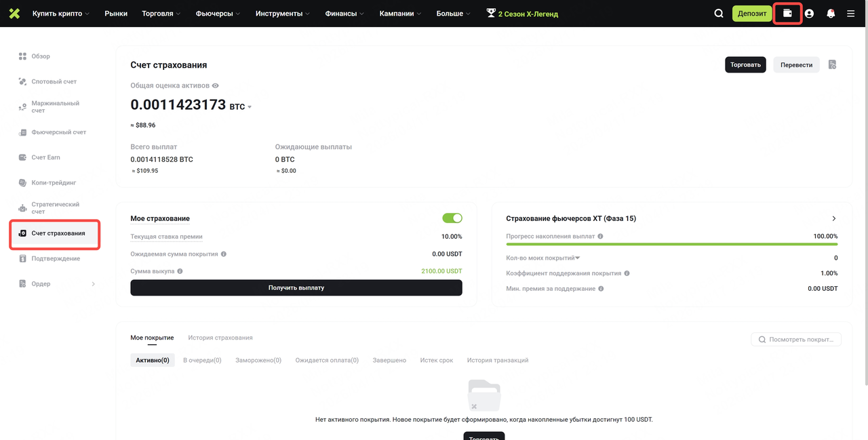
Task: Open the hamburger menu in the header
Action: (851, 14)
